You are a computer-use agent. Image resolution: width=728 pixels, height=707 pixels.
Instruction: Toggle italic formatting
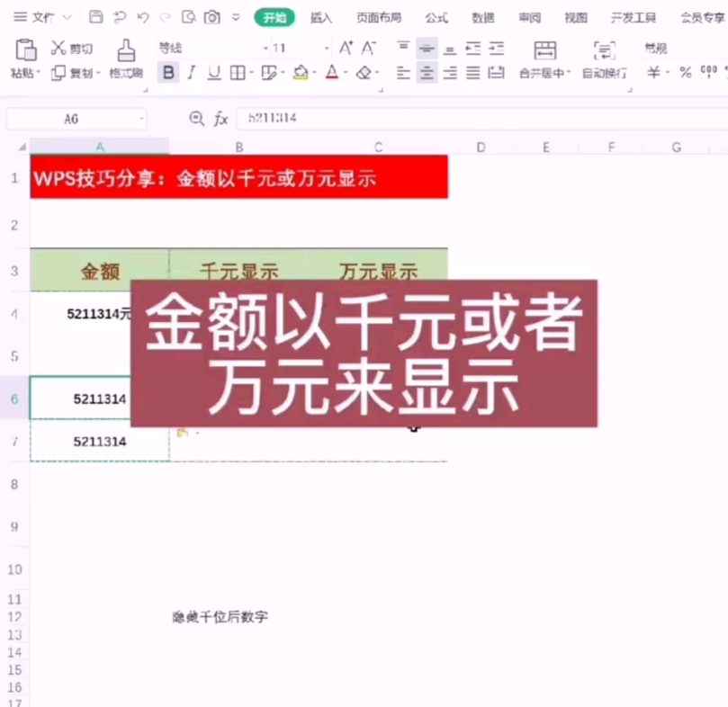pos(192,72)
